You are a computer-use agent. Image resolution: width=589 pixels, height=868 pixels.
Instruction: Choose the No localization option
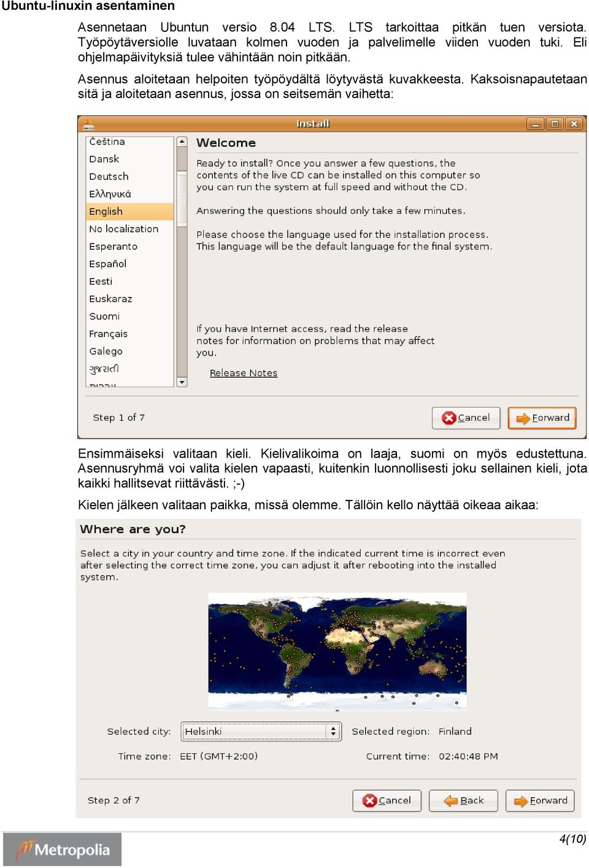point(130,229)
